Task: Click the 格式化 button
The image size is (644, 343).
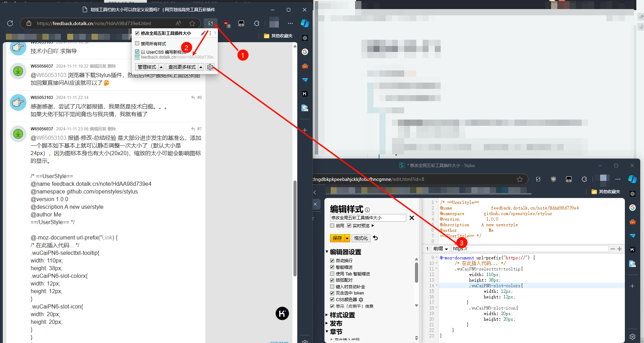Action: [361, 238]
